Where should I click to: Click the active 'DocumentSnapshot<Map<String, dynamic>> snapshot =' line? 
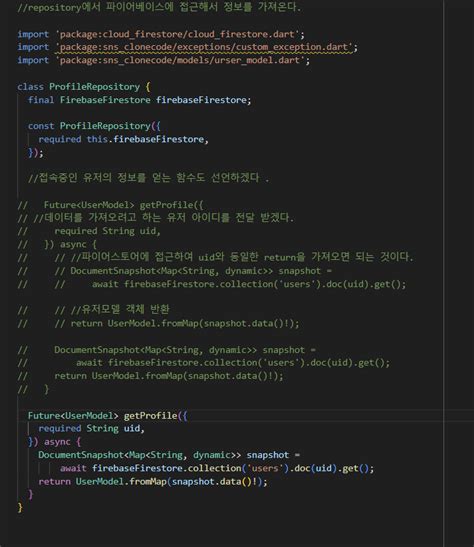(x=169, y=455)
